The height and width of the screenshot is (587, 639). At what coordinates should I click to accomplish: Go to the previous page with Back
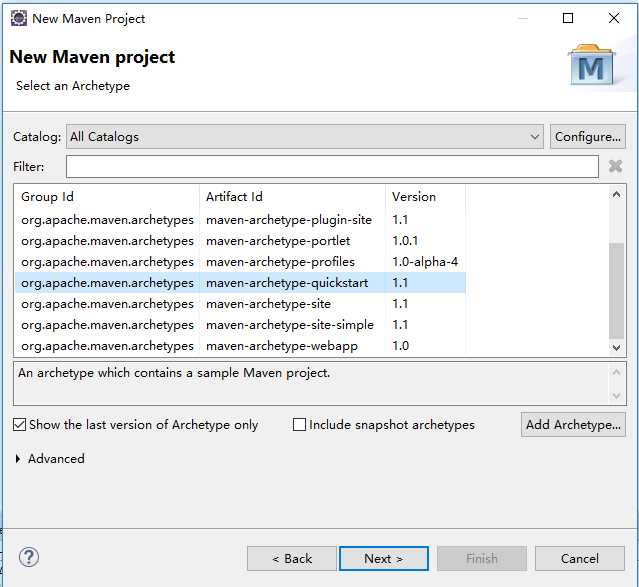292,558
